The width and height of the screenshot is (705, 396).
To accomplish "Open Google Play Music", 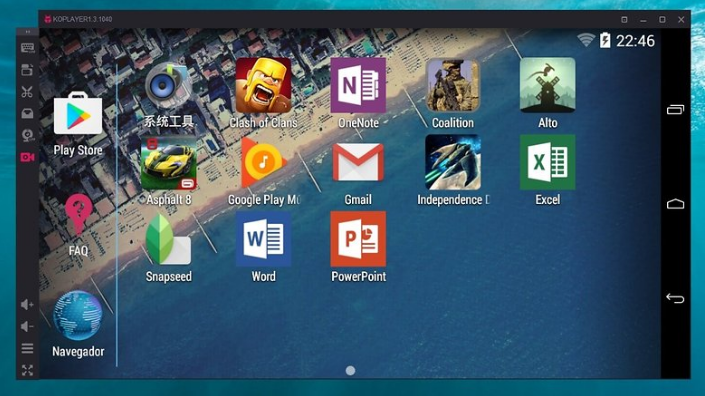I will pyautogui.click(x=263, y=162).
